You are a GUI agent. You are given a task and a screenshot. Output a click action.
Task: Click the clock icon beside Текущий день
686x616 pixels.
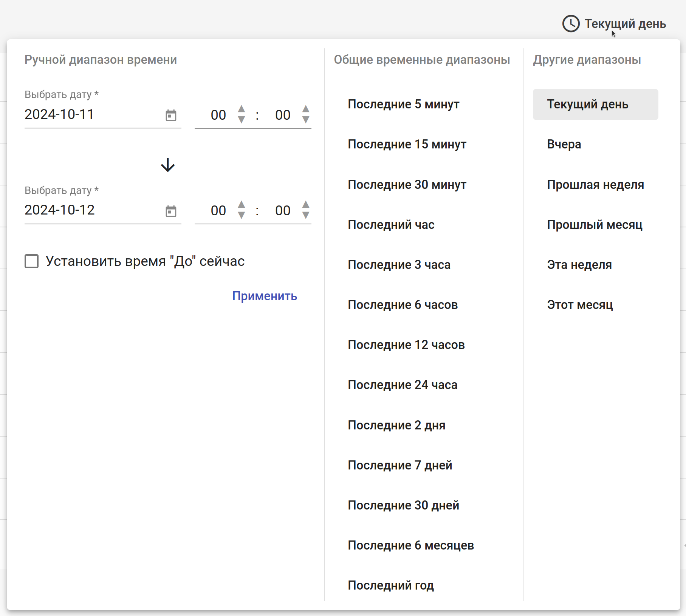571,24
